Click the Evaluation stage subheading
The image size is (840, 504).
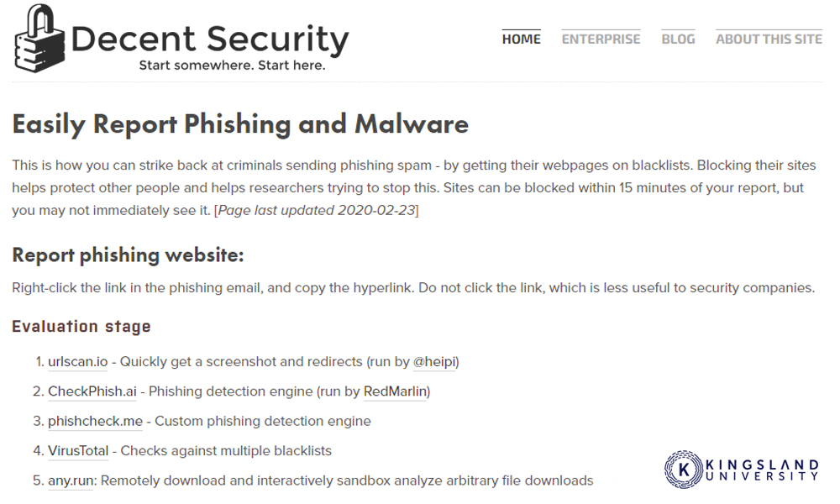tap(81, 326)
